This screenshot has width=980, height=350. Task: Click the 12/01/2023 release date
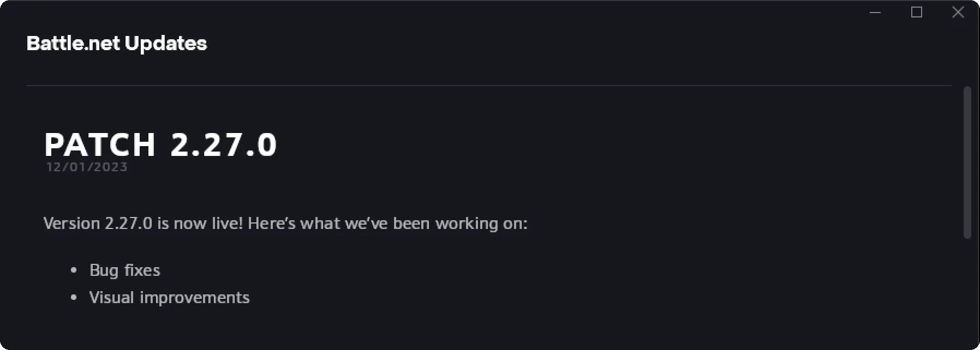coord(87,167)
